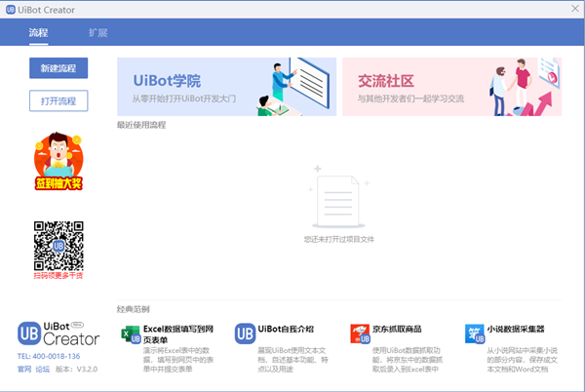Click the 新建流程 button
Screen dimensions: 585x392
58,68
